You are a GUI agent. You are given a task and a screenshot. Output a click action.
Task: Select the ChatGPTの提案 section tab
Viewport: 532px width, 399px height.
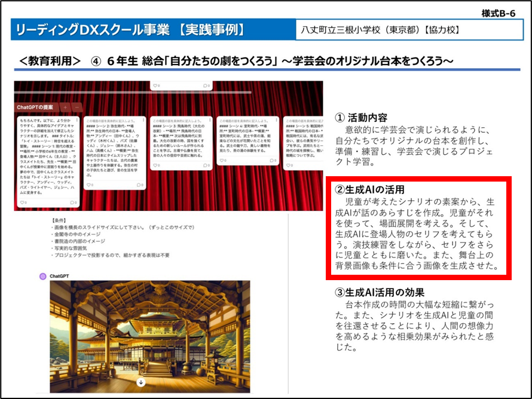36,107
